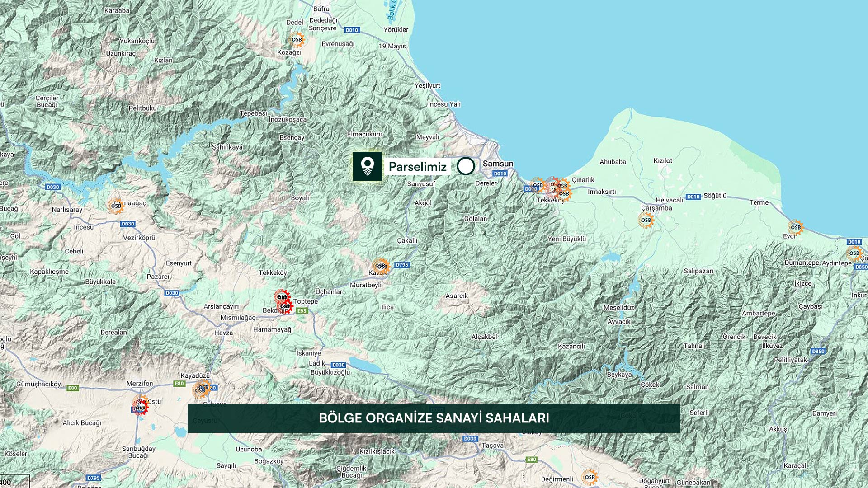
Task: Click the Asarcık label
Action: [457, 296]
